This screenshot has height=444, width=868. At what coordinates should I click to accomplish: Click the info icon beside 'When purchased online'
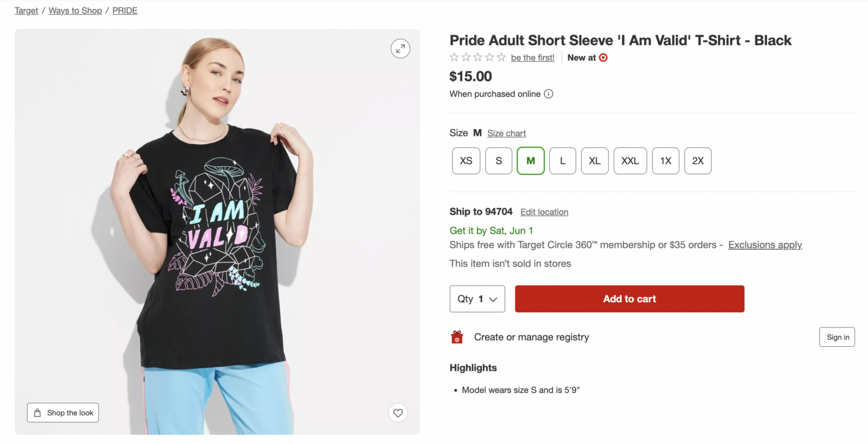pyautogui.click(x=548, y=94)
